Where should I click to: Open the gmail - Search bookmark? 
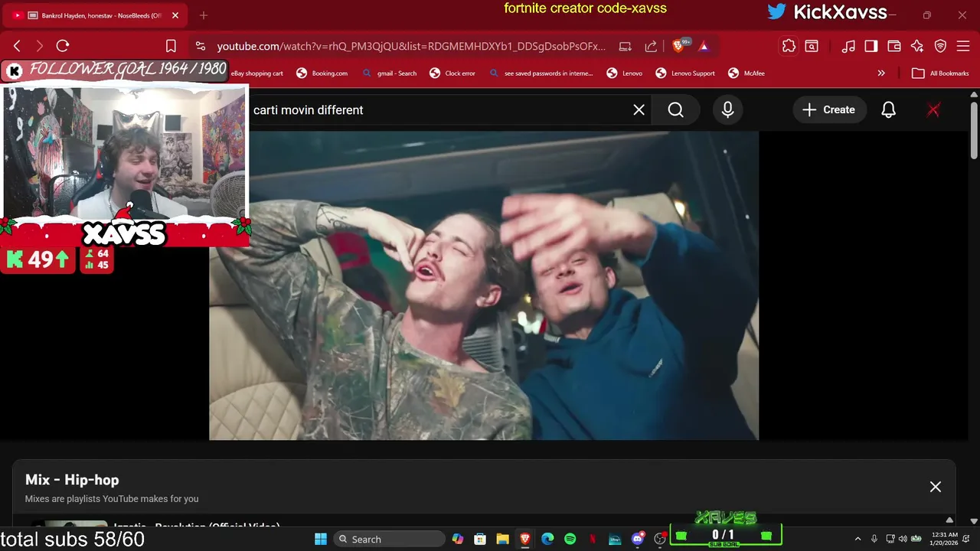point(389,73)
